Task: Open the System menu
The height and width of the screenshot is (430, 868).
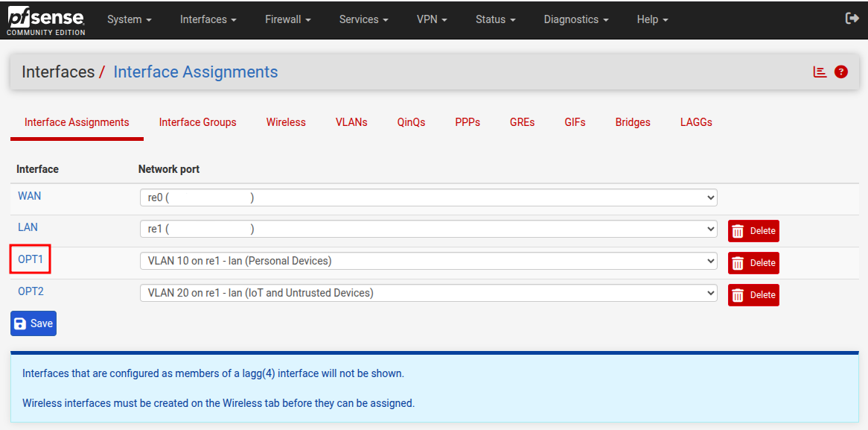Action: click(x=130, y=19)
